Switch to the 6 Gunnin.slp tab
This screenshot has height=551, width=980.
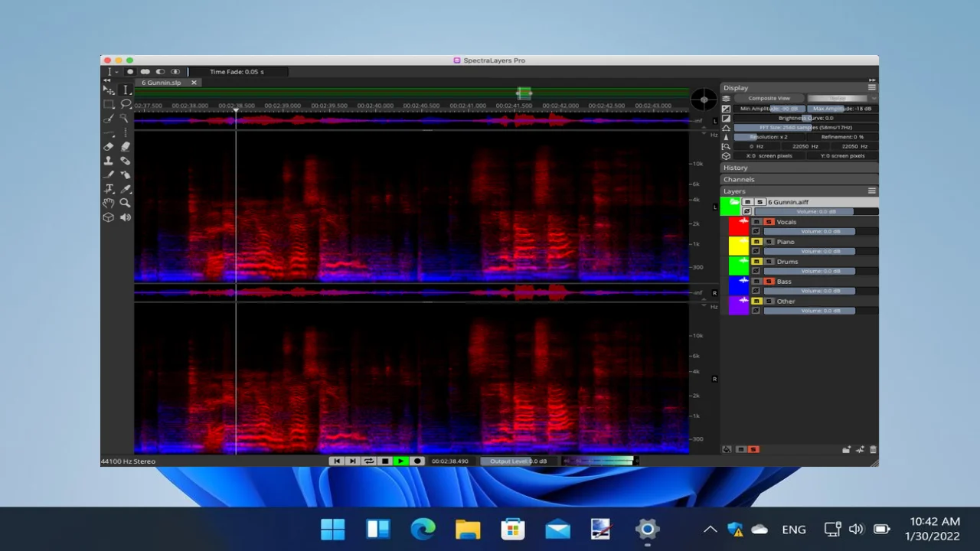click(x=162, y=83)
